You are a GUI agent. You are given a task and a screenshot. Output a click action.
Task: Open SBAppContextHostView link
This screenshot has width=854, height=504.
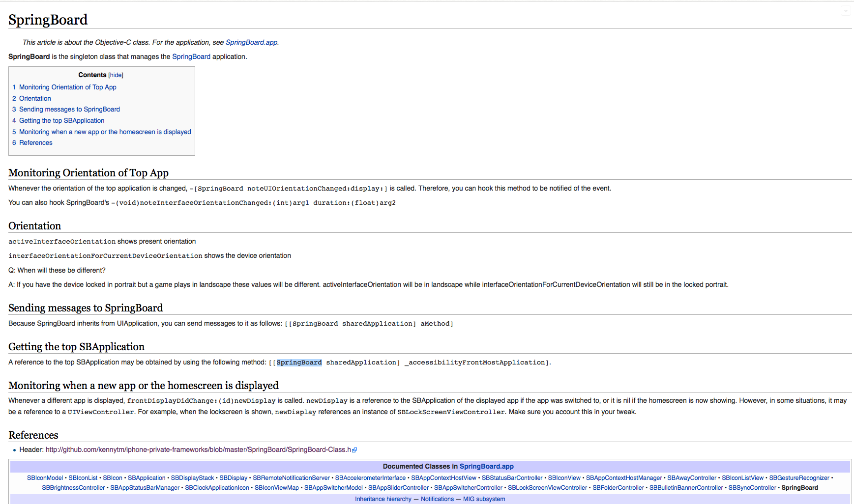(x=443, y=478)
